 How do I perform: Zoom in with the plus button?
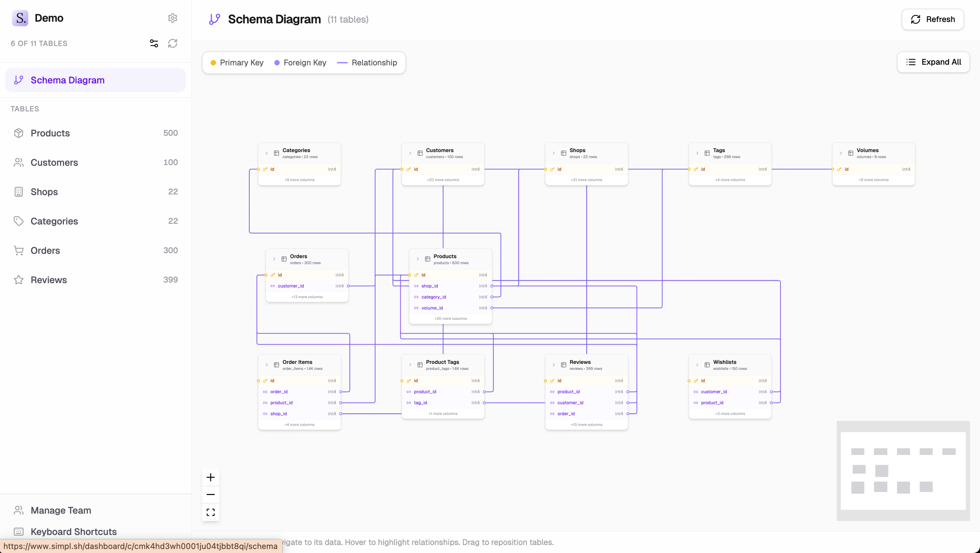(x=210, y=477)
